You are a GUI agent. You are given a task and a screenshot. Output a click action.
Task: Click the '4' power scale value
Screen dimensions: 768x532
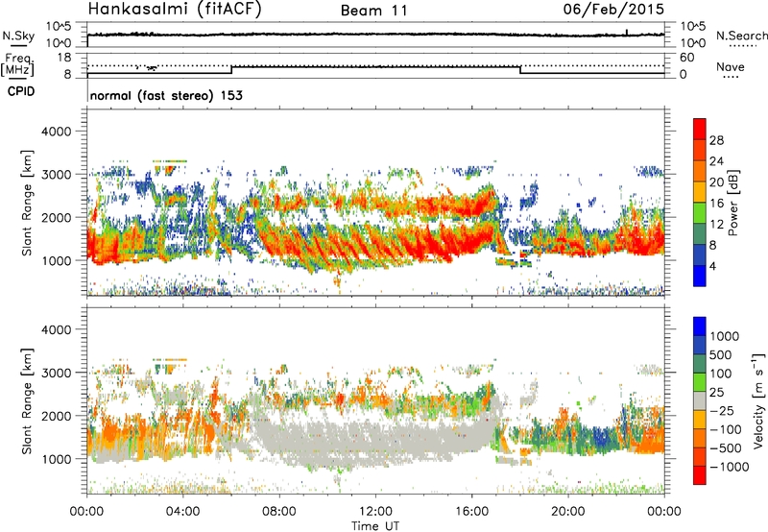[712, 267]
